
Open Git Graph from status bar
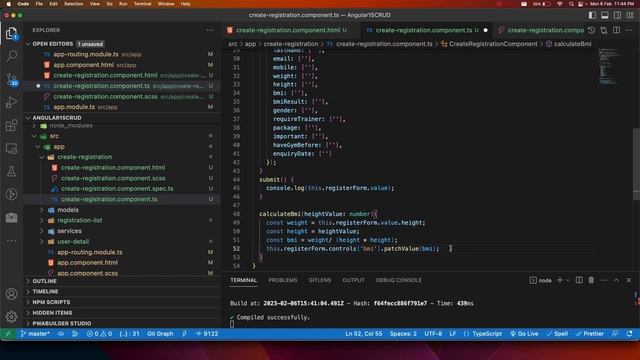(160, 333)
